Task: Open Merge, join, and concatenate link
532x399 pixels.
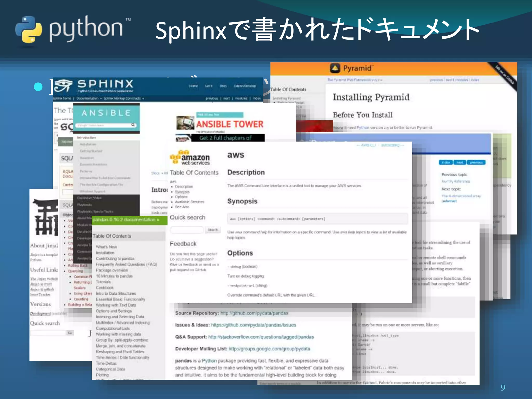Action: click(121, 346)
